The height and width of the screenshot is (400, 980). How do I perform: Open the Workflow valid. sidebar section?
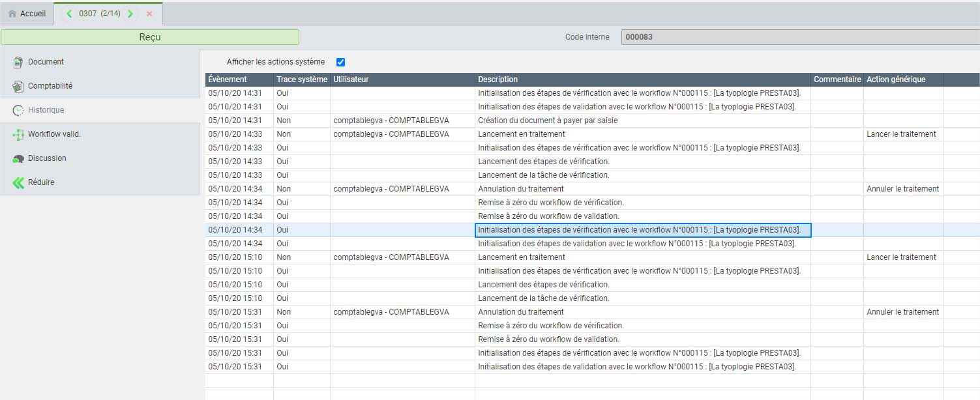[100, 134]
